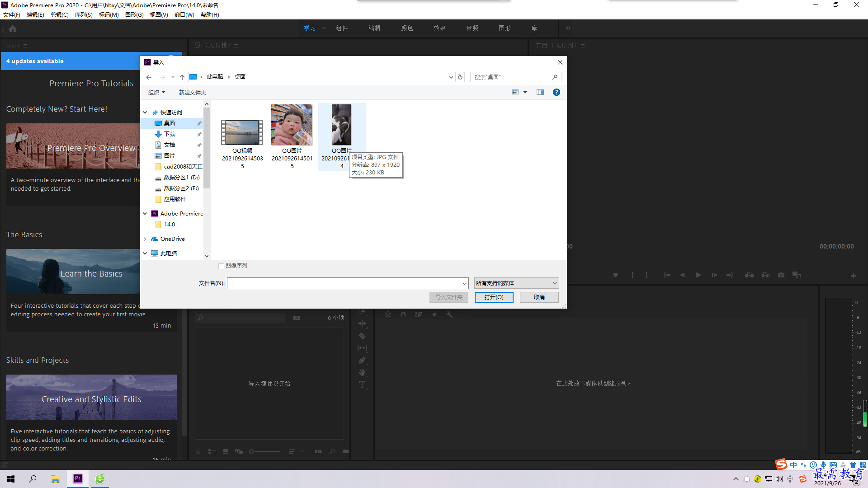The height and width of the screenshot is (488, 868).
Task: Open the Learn the Basics tutorial card
Action: click(x=73, y=272)
